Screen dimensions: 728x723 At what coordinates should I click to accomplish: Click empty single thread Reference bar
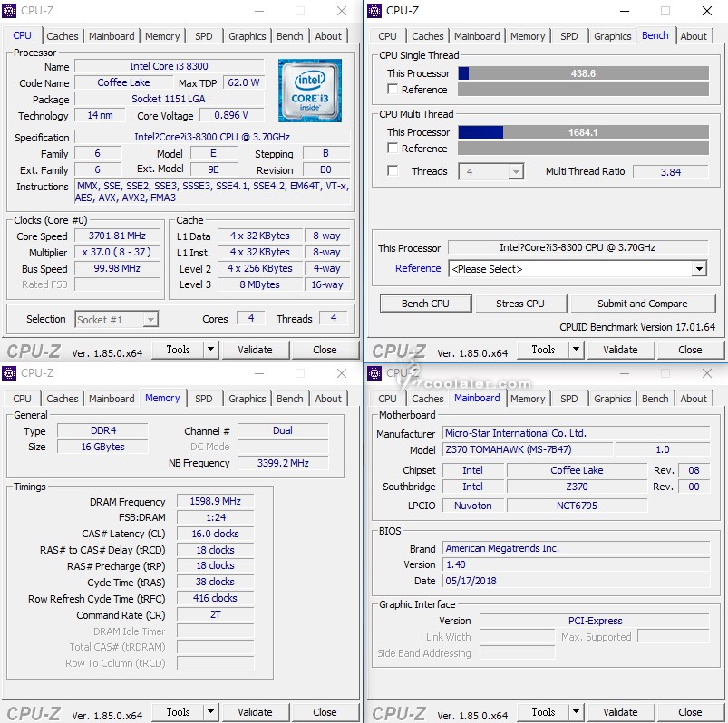point(583,89)
